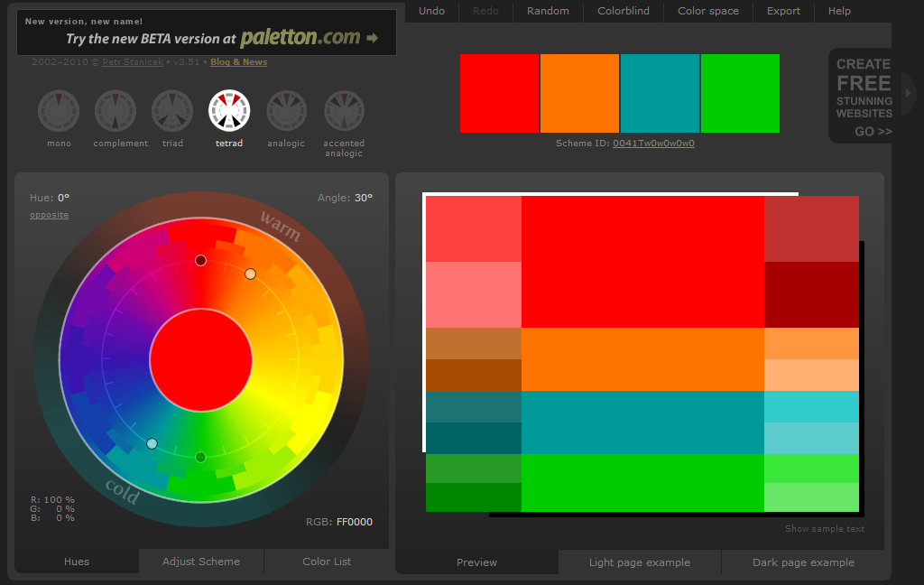Click the light pink variant swatch in preview
Screen dimensions: 924x585
474,295
